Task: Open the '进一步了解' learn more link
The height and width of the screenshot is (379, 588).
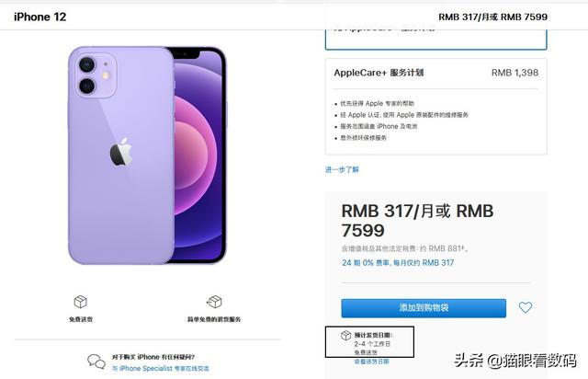Action: click(342, 170)
